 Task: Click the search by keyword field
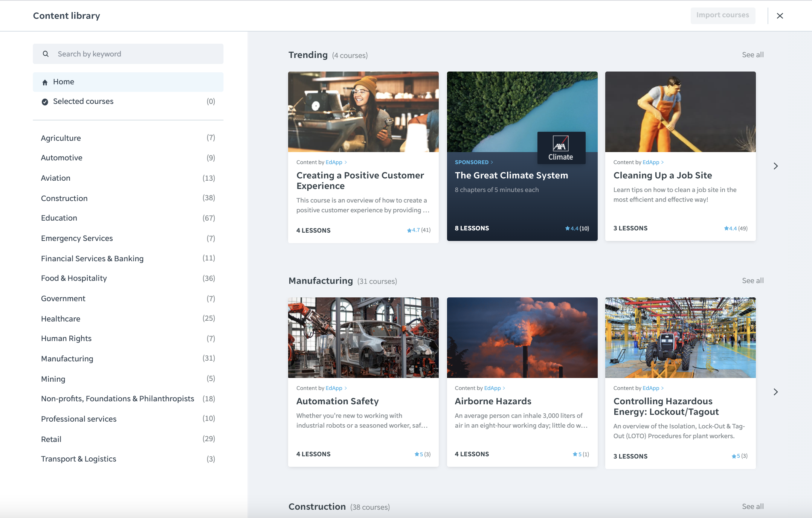[128, 54]
